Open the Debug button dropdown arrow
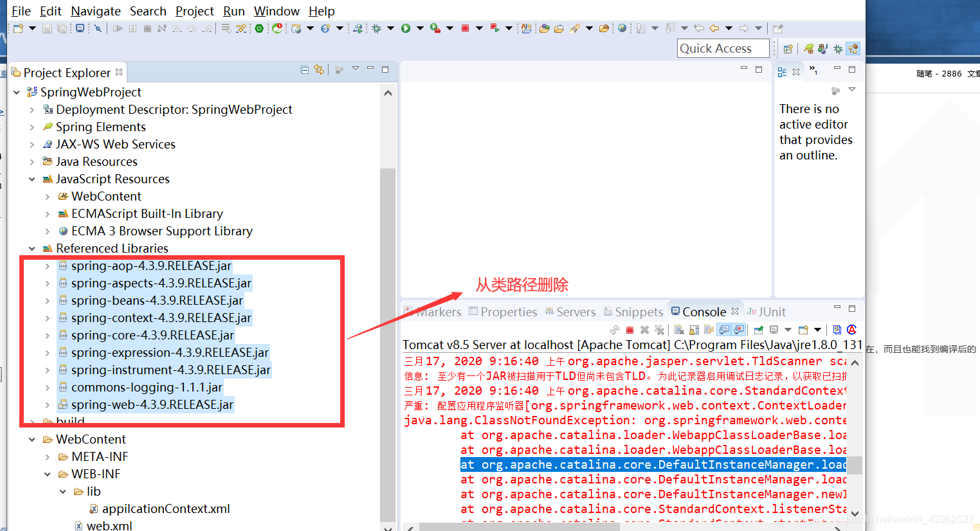The image size is (980, 531). (390, 28)
